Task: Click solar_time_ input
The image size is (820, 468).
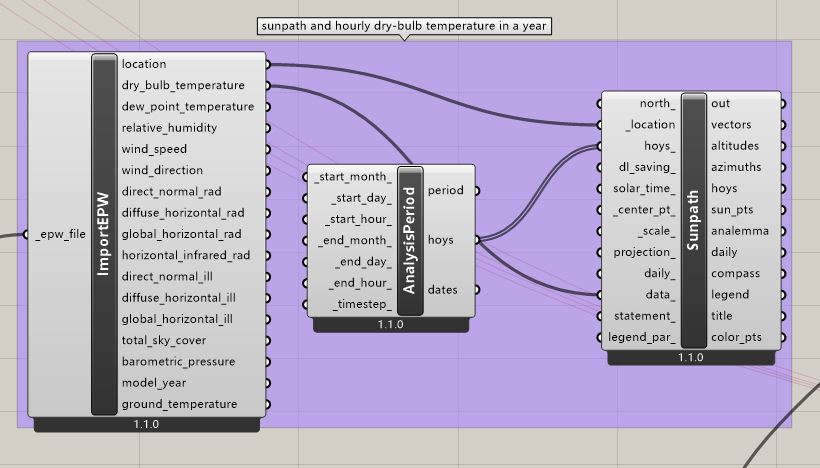Action: coord(644,189)
